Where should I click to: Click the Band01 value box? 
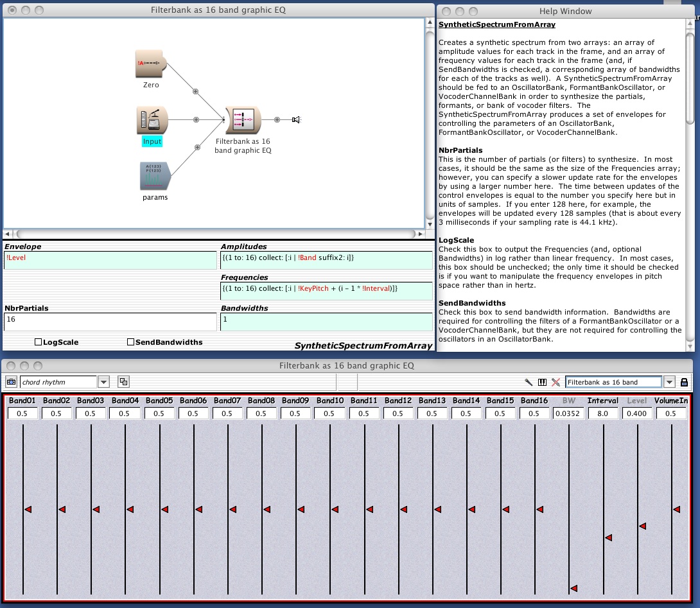(22, 413)
